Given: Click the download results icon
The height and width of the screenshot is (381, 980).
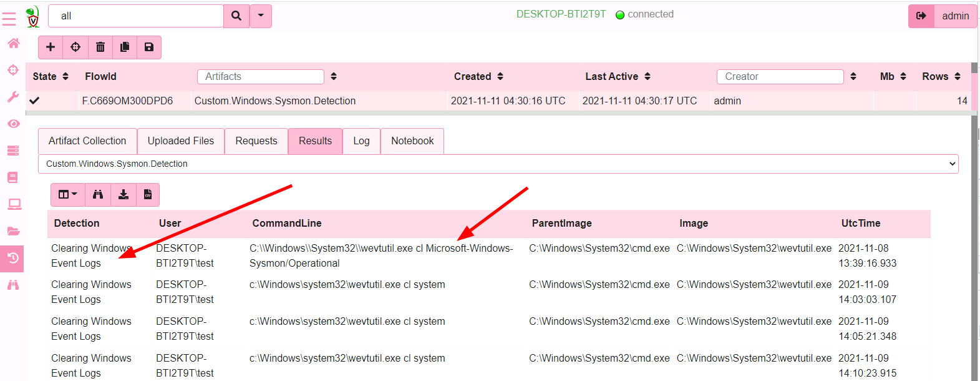Looking at the screenshot, I should 124,195.
